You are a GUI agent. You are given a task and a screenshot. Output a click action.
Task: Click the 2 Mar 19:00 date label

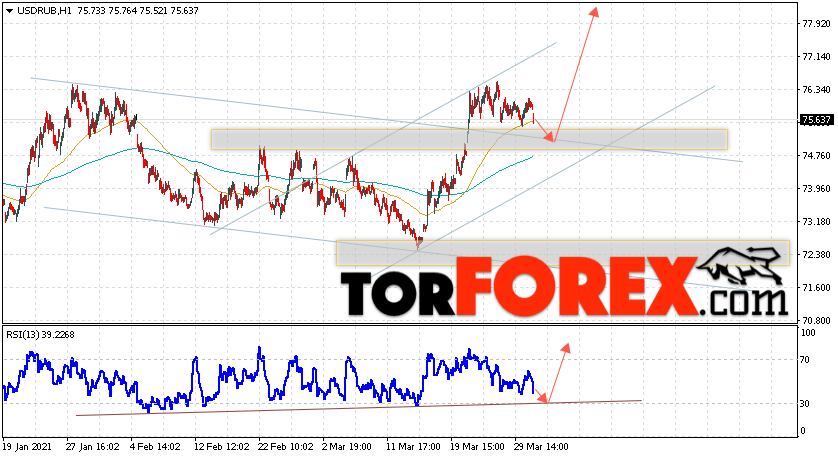pos(347,447)
